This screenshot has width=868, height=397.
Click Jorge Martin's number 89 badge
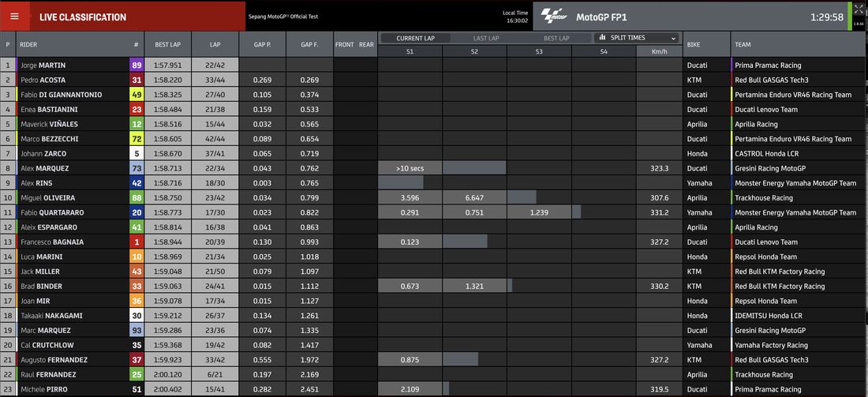click(x=137, y=66)
